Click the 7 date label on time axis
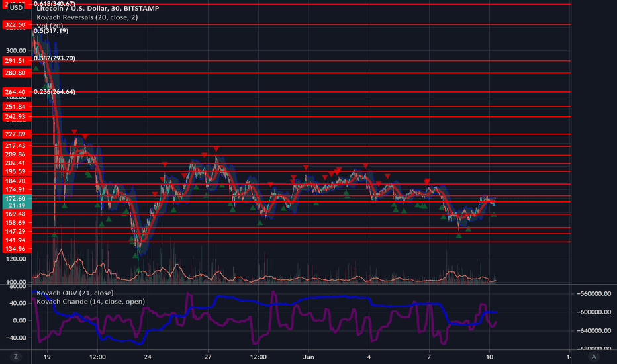The height and width of the screenshot is (364, 617). coord(429,357)
